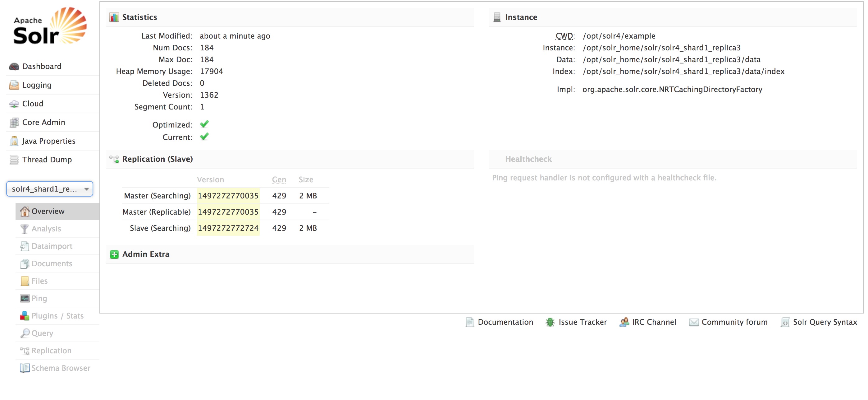Go to the Community forum link

click(734, 323)
